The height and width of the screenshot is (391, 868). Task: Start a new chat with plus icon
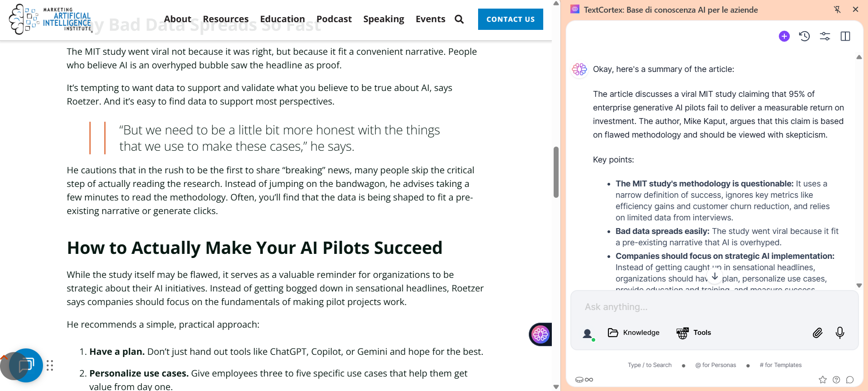[x=784, y=36]
